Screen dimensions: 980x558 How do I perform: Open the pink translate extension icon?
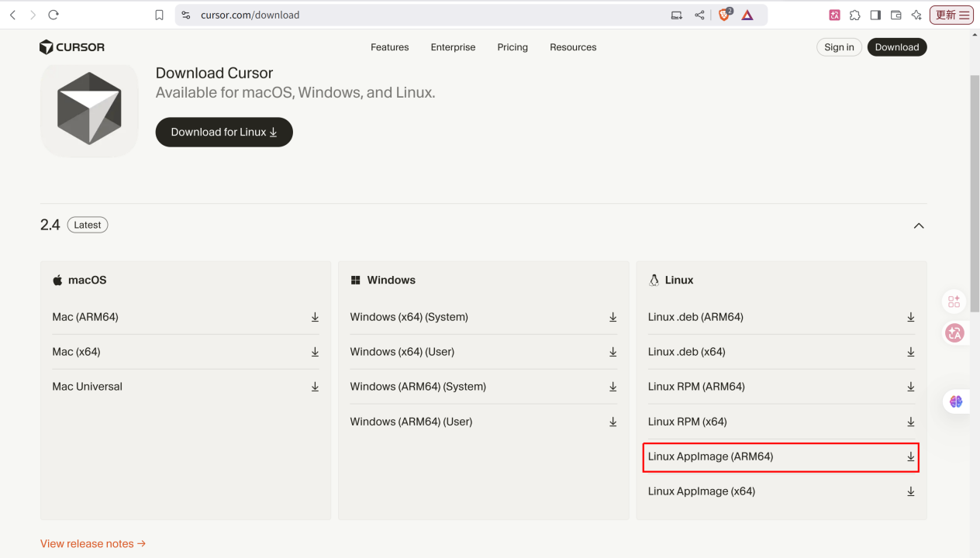(835, 15)
